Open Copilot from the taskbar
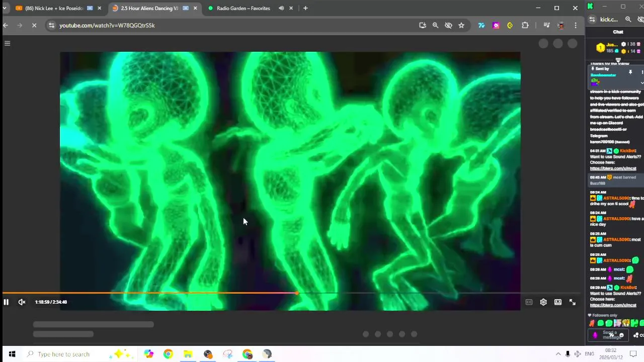The height and width of the screenshot is (362, 644). click(x=148, y=354)
